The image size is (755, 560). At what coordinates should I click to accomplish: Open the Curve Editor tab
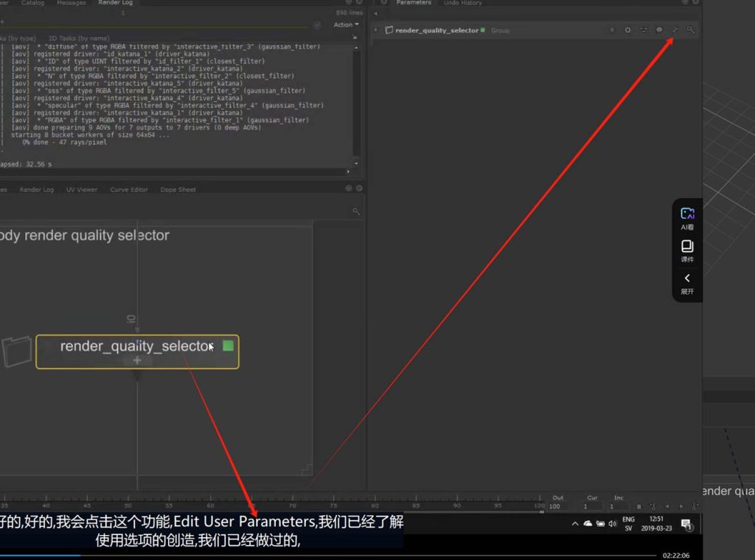point(129,189)
